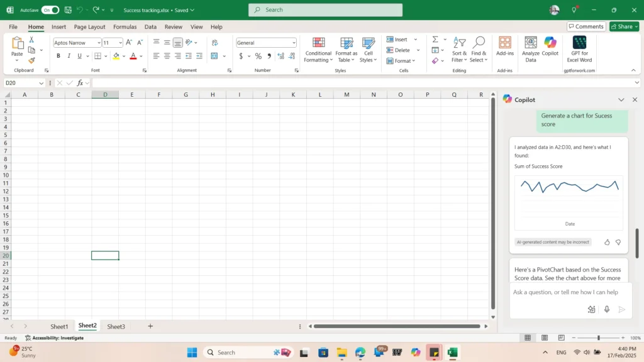Apply Underline formatting
The width and height of the screenshot is (644, 362).
[79, 56]
